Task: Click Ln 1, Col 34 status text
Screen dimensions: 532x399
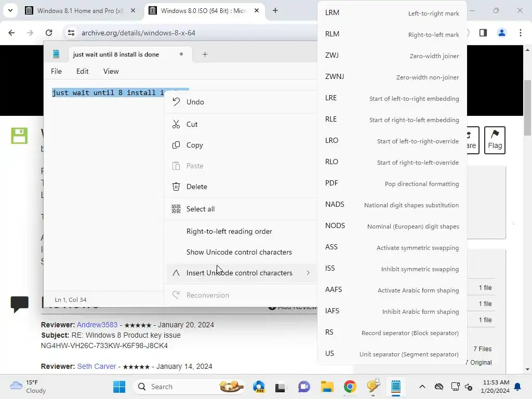Action: [x=71, y=300]
